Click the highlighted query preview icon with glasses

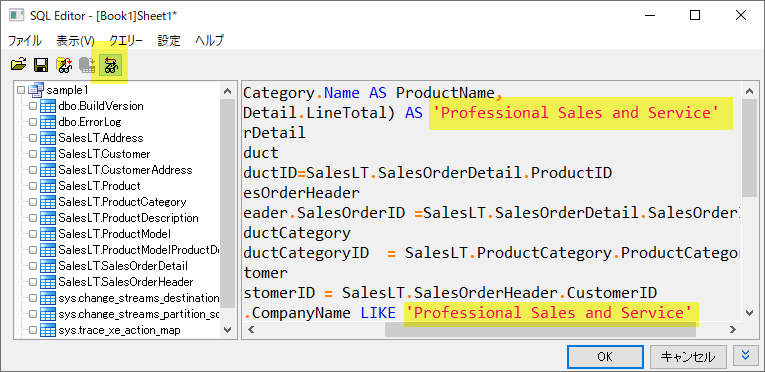pyautogui.click(x=110, y=64)
